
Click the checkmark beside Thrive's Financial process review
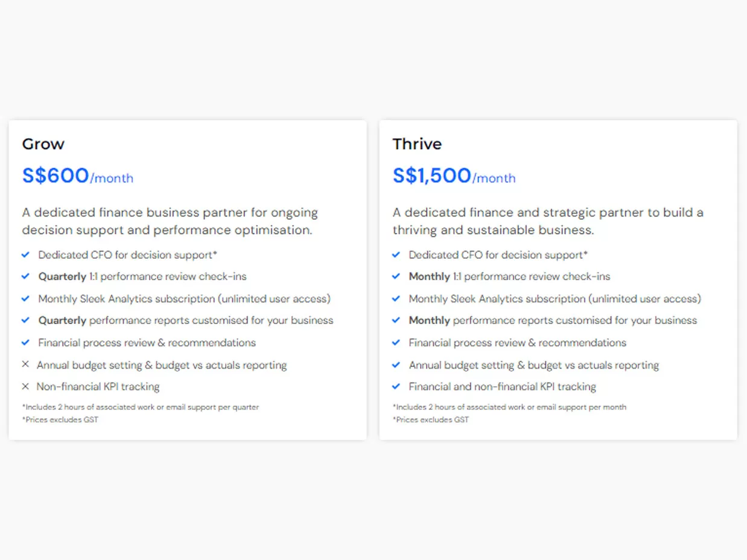click(x=396, y=342)
